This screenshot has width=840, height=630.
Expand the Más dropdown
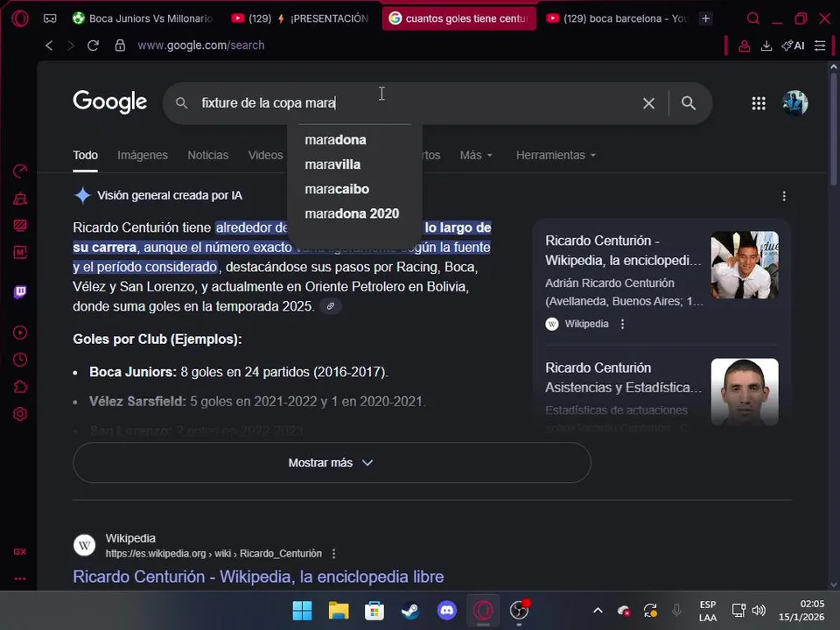[476, 156]
